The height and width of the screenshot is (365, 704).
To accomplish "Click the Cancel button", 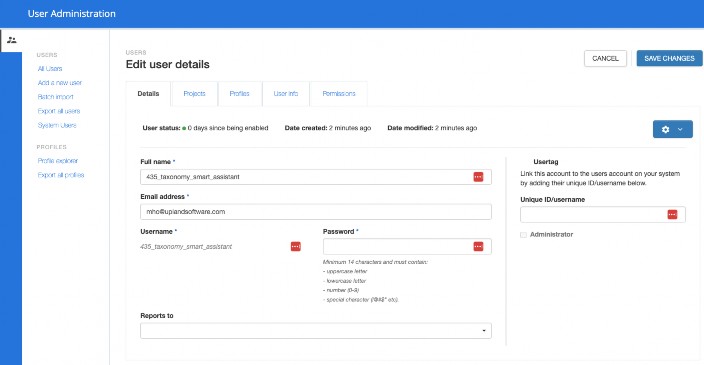I will click(x=605, y=58).
